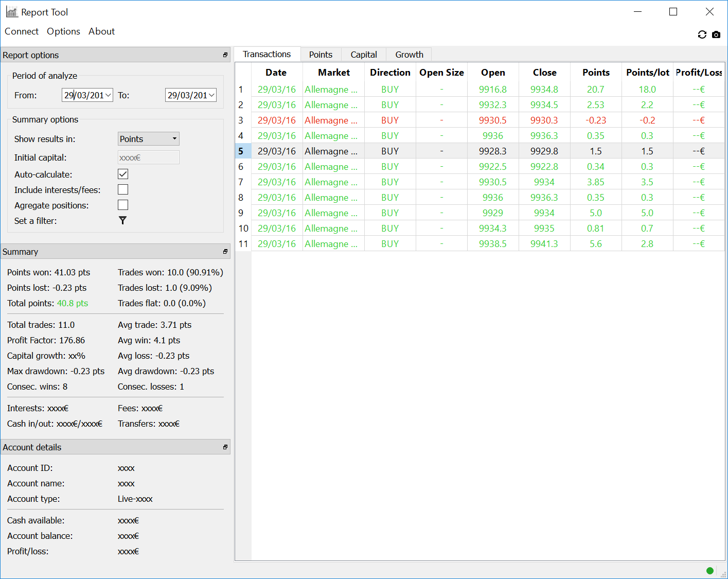Viewport: 728px width, 579px height.
Task: Click the refresh icon in top right
Action: pyautogui.click(x=702, y=34)
